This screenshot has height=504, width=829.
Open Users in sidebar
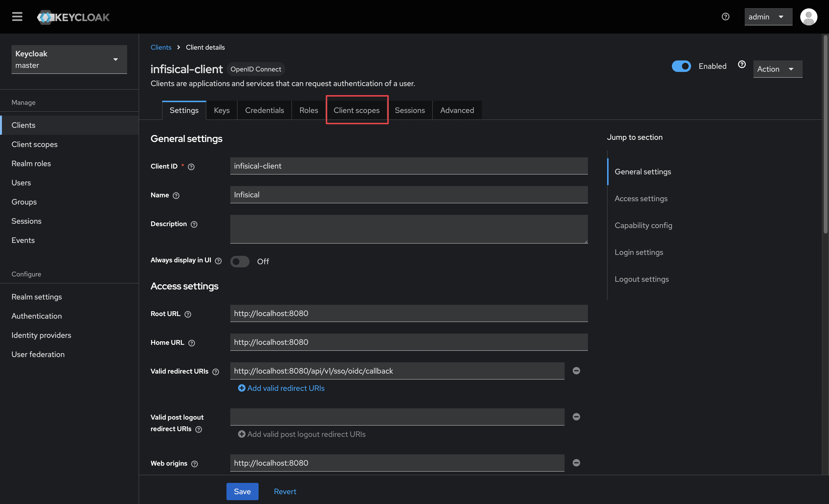[69, 182]
